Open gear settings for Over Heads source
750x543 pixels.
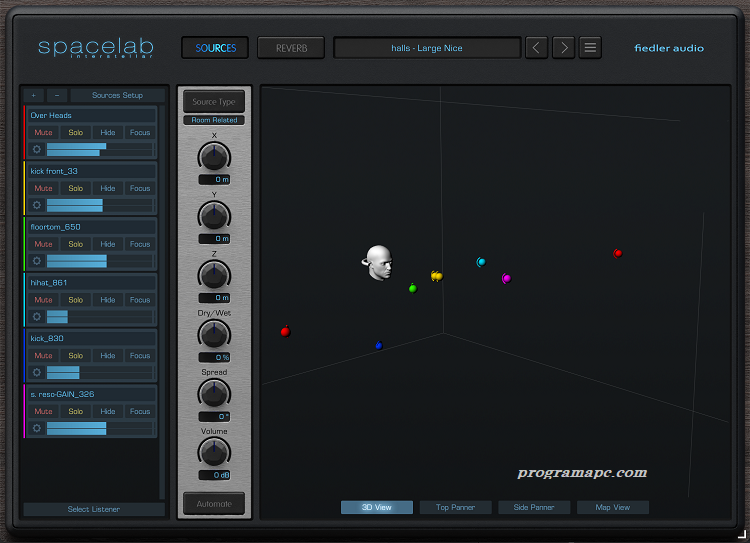(37, 149)
